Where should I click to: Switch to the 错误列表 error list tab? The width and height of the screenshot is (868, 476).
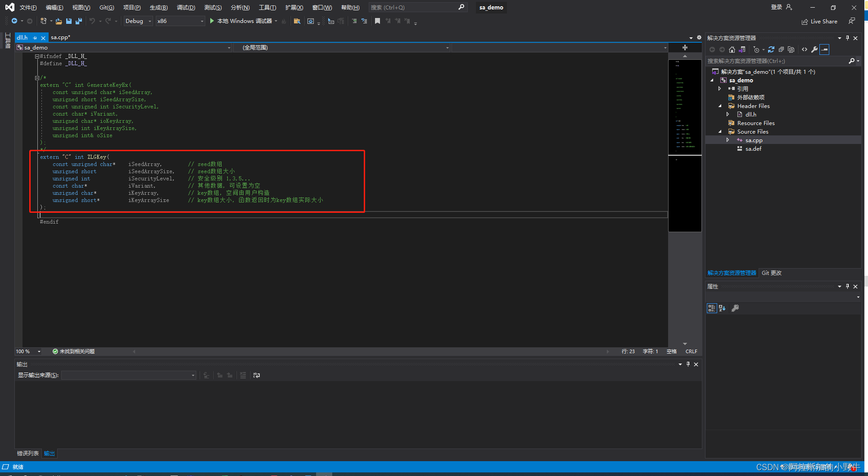click(x=28, y=454)
